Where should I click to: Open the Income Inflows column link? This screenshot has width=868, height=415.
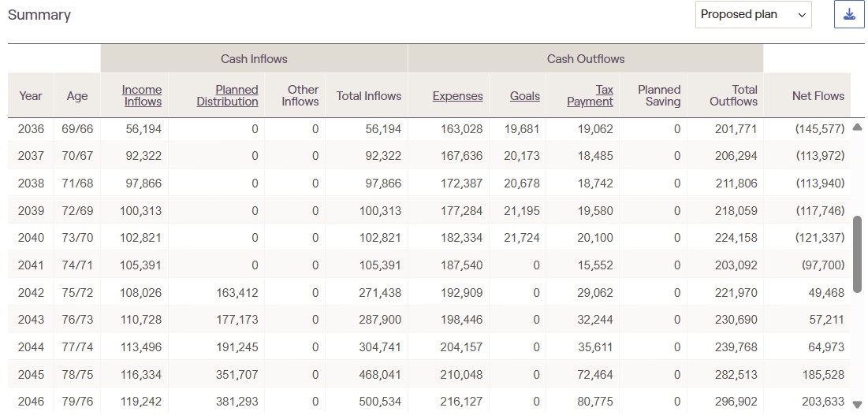[x=142, y=95]
